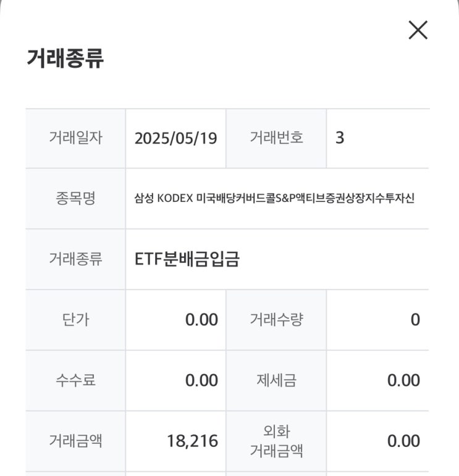The width and height of the screenshot is (459, 476).
Task: Select the 단가 label cell
Action: coord(75,319)
